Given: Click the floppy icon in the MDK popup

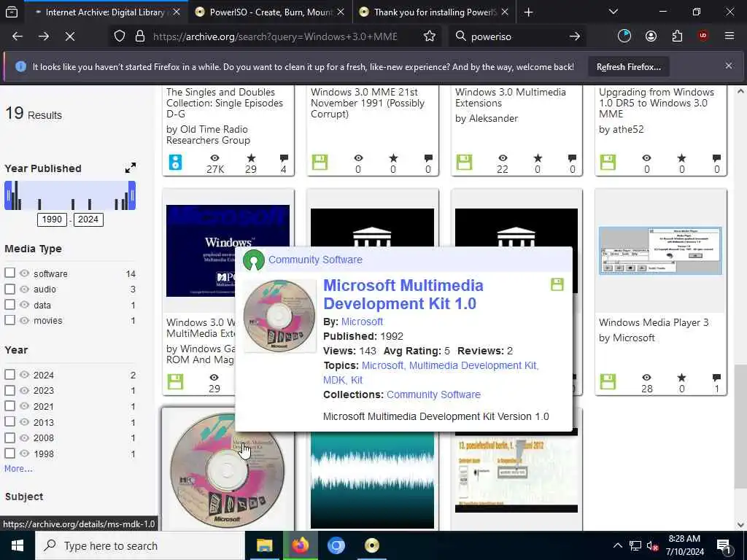Looking at the screenshot, I should [557, 284].
